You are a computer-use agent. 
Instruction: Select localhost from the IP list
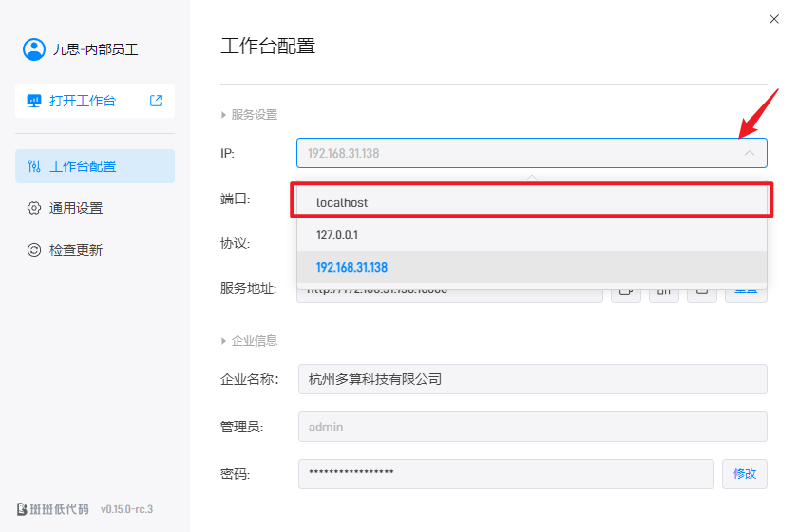[342, 202]
